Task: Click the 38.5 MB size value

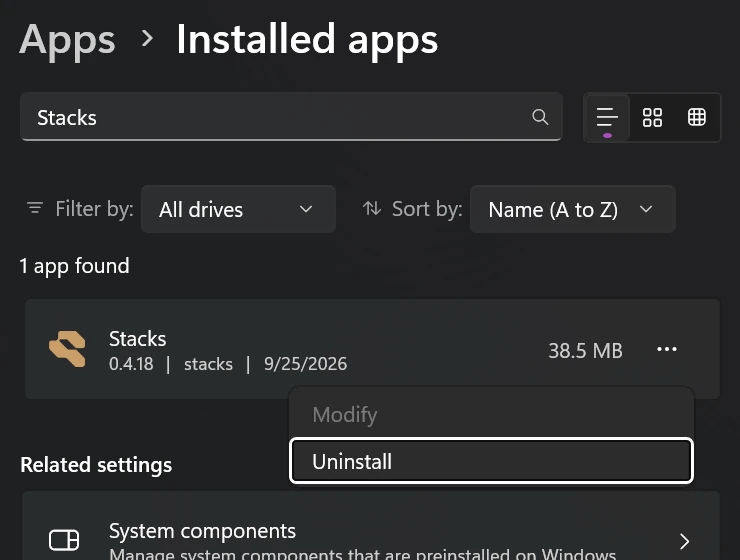Action: pyautogui.click(x=585, y=351)
